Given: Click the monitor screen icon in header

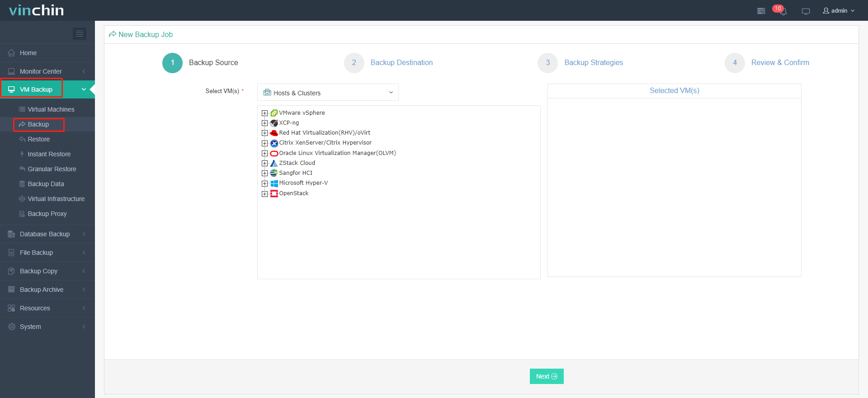Looking at the screenshot, I should 806,11.
